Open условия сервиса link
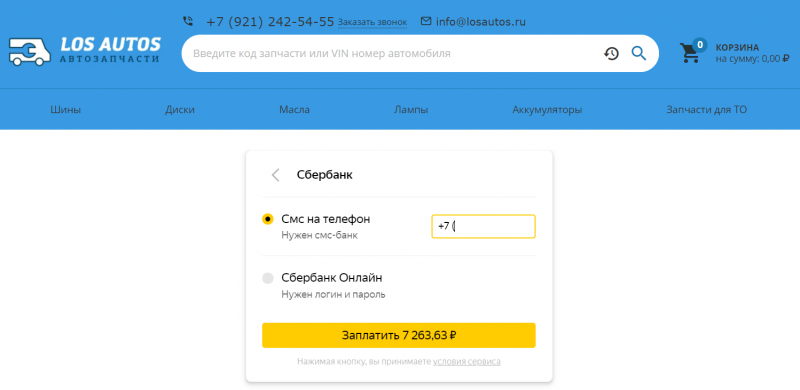 pyautogui.click(x=467, y=361)
